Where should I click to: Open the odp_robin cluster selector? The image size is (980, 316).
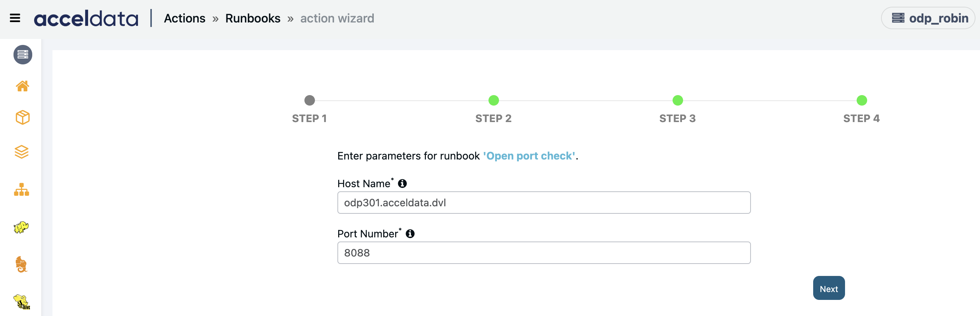pyautogui.click(x=928, y=18)
